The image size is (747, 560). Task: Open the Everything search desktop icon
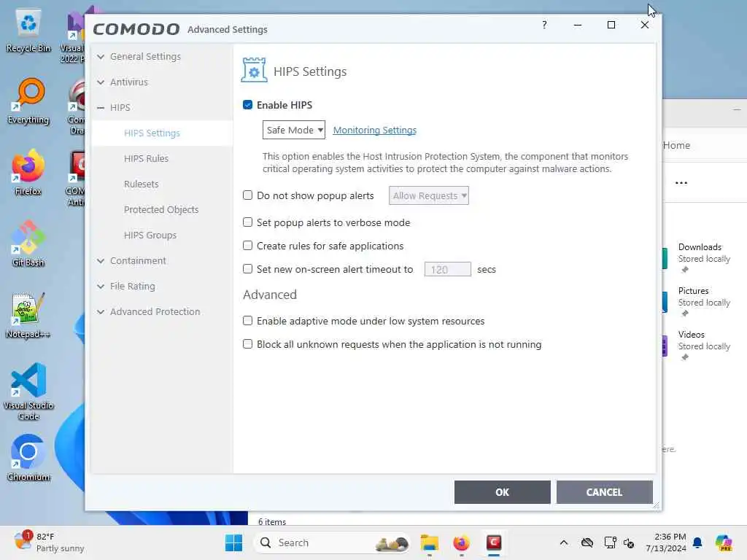click(28, 101)
